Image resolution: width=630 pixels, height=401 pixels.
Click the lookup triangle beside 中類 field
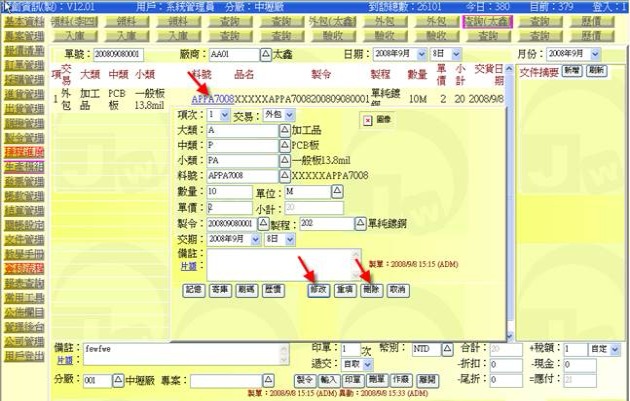283,145
